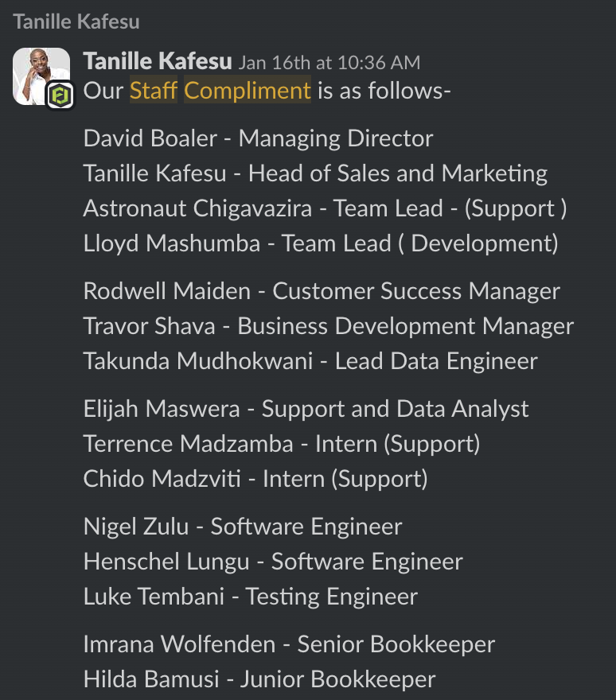
Task: Click the Luke Tembani Testing Engineer line
Action: point(250,597)
